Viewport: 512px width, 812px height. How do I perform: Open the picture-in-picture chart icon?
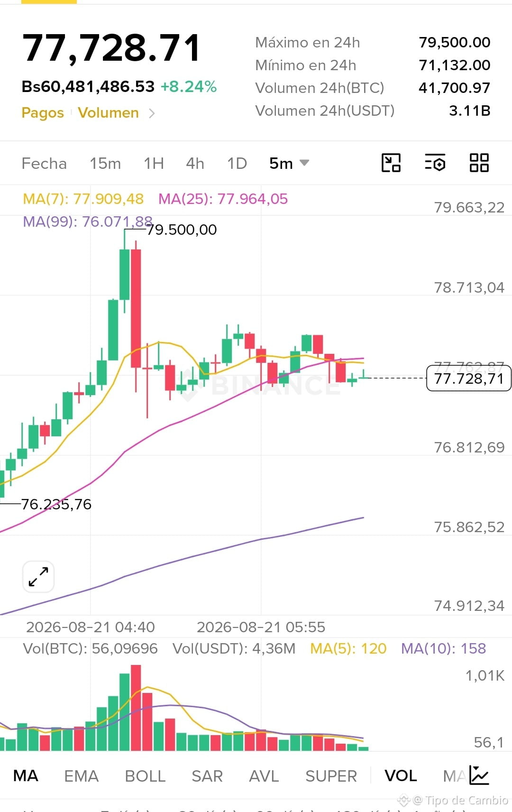pos(391,163)
